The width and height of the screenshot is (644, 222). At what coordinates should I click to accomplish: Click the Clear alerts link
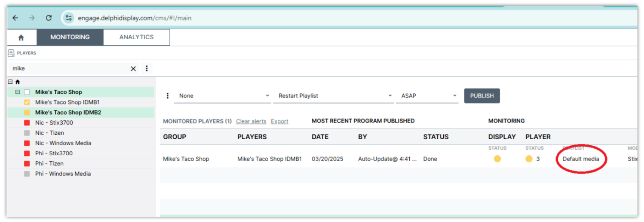point(251,121)
